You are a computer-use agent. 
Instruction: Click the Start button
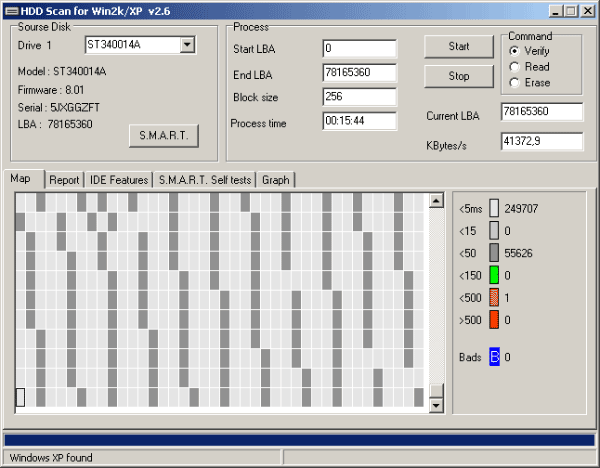click(458, 47)
